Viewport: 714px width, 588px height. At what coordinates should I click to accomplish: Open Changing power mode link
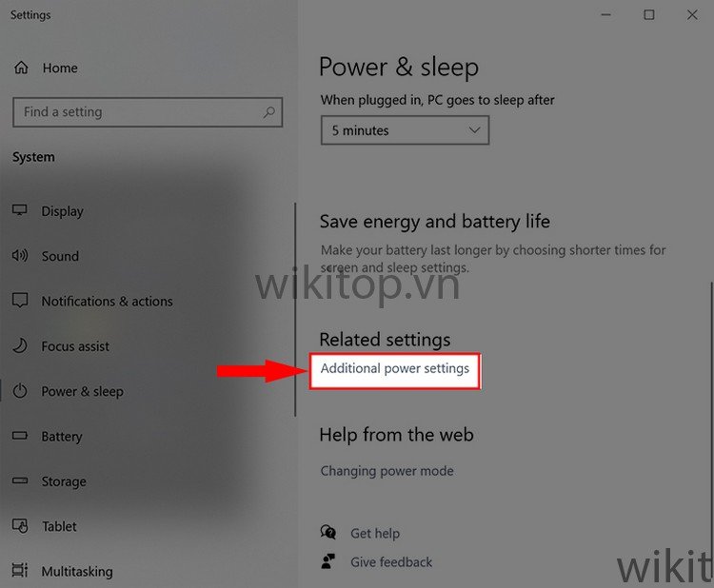387,471
